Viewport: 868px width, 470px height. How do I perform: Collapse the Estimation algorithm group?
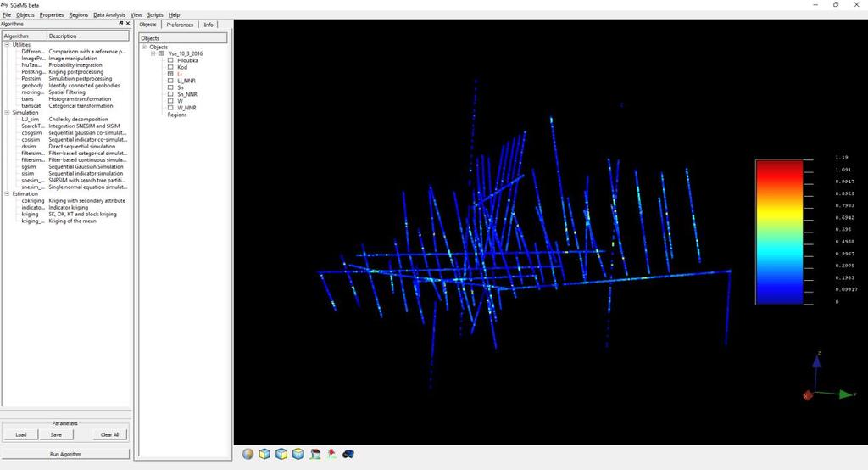[7, 194]
